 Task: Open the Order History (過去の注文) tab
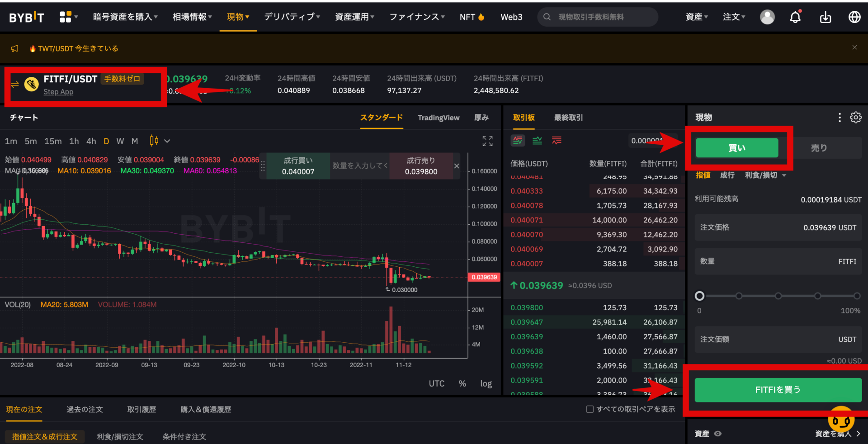tap(85, 409)
